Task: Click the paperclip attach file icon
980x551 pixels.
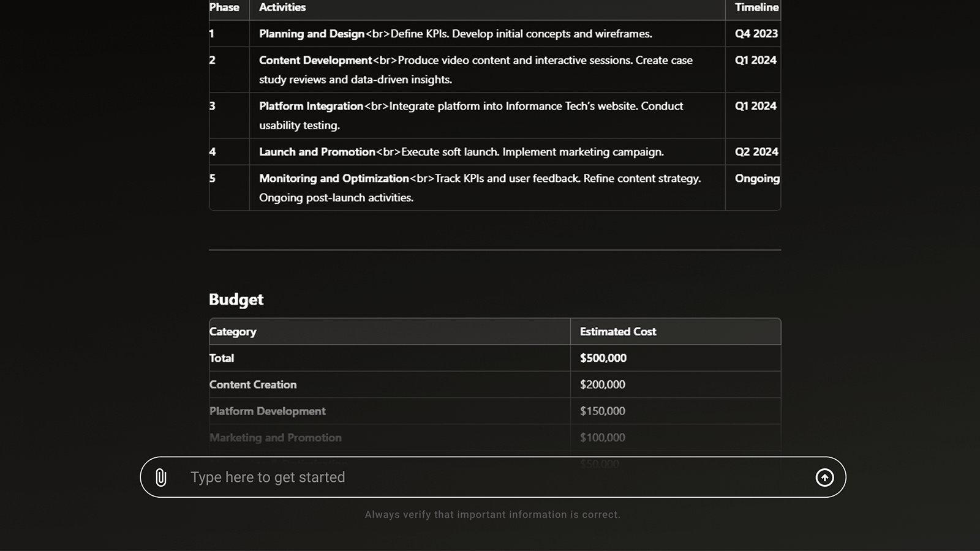Action: (161, 478)
